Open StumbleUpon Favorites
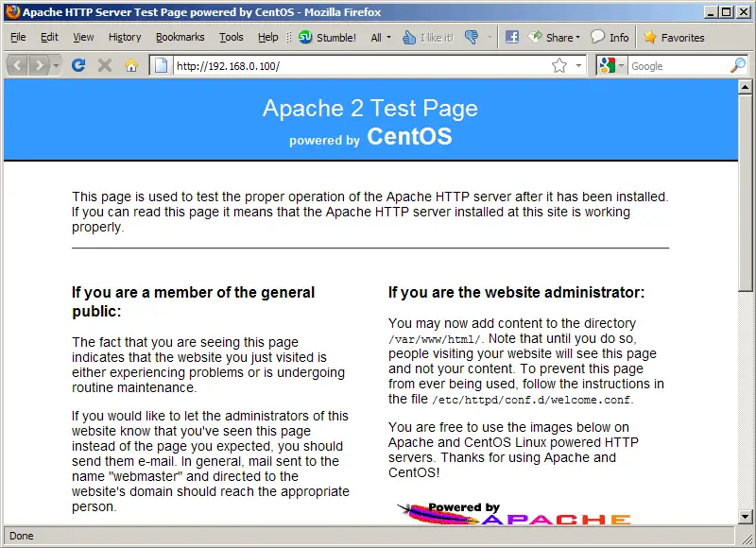The image size is (756, 548). pos(674,37)
